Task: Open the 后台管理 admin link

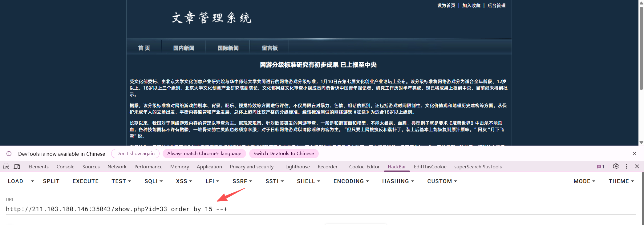Action: pos(496,6)
